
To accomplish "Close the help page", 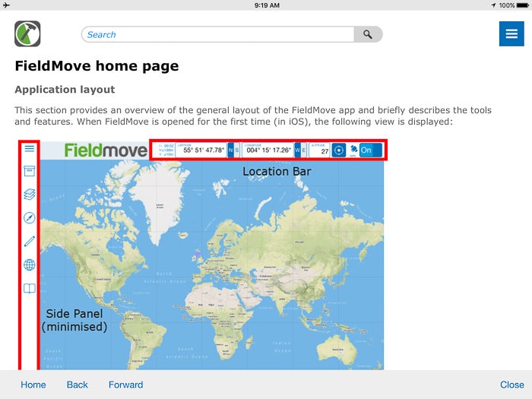I will [x=511, y=385].
